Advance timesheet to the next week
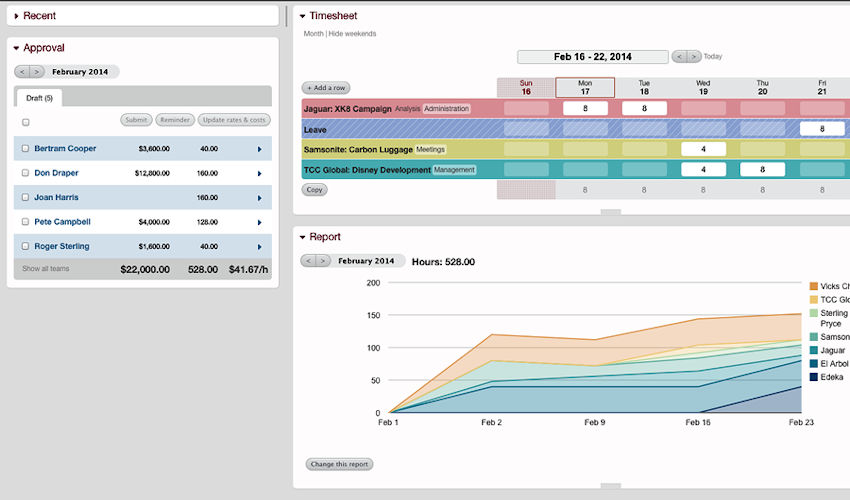The image size is (850, 500). pos(693,57)
